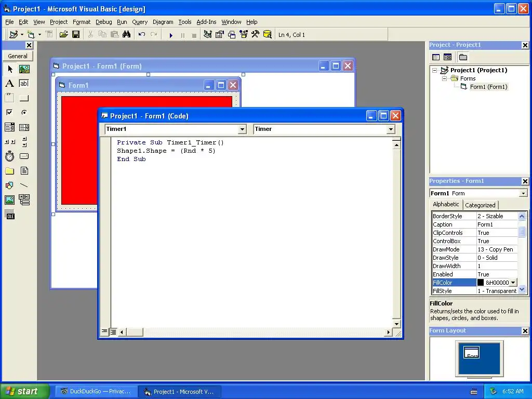
Task: Collapse the Forms folder node
Action: point(444,79)
